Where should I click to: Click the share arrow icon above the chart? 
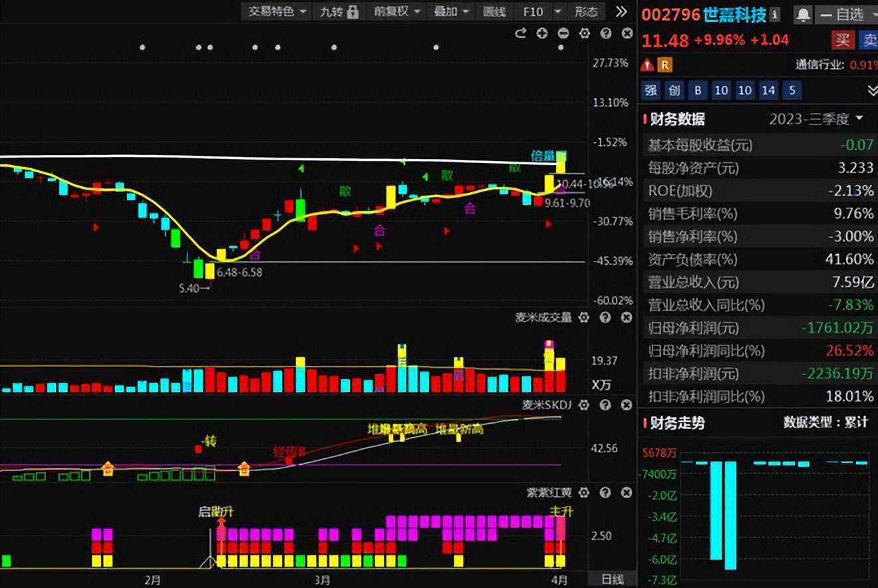[521, 33]
